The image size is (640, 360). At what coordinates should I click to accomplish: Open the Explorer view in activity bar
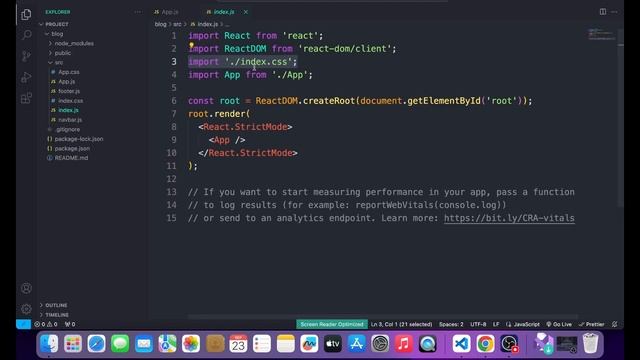pos(26,15)
